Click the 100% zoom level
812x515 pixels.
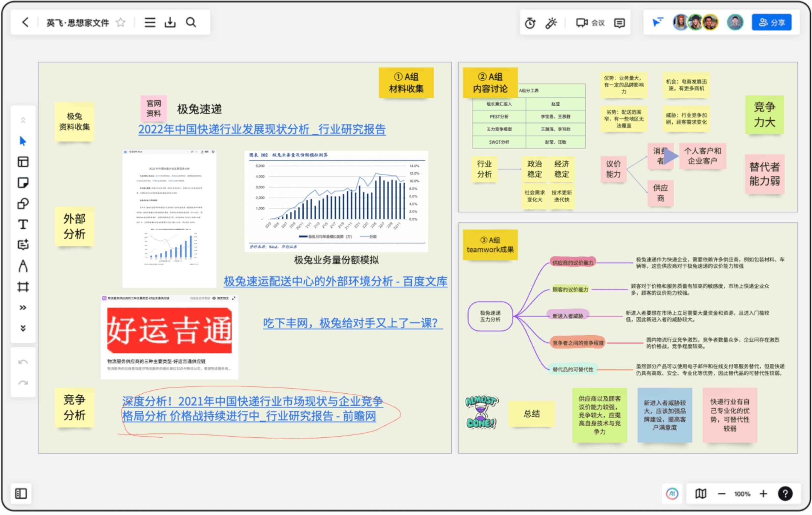pyautogui.click(x=742, y=494)
